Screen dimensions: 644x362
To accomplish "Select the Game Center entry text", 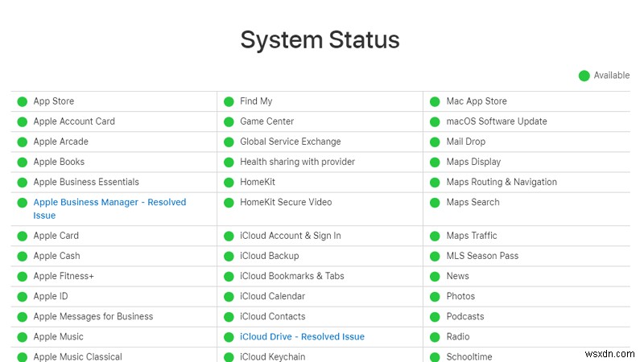I will pyautogui.click(x=267, y=121).
